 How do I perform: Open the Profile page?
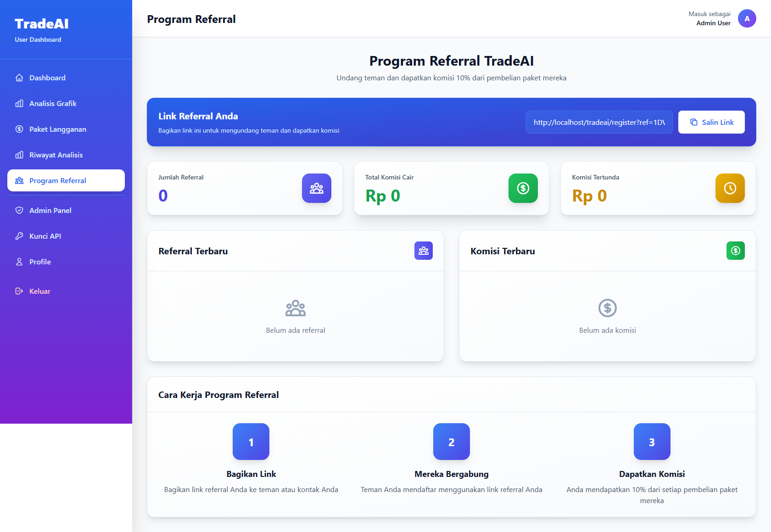tap(40, 262)
